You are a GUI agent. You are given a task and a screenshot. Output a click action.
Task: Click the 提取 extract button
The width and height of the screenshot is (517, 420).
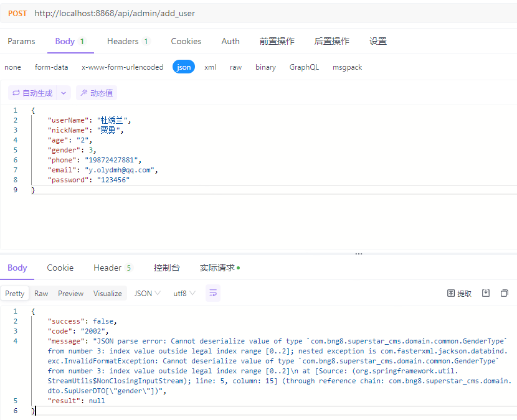(x=459, y=293)
